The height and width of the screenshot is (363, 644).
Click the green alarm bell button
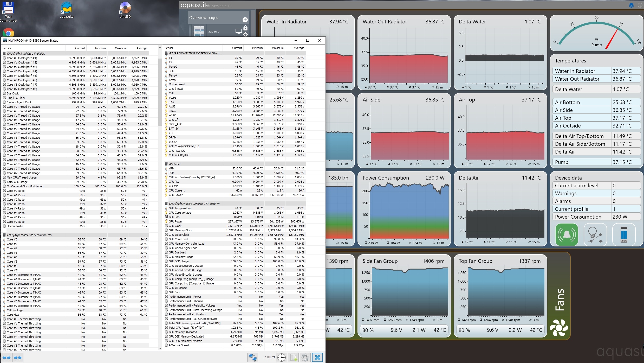pyautogui.click(x=567, y=235)
